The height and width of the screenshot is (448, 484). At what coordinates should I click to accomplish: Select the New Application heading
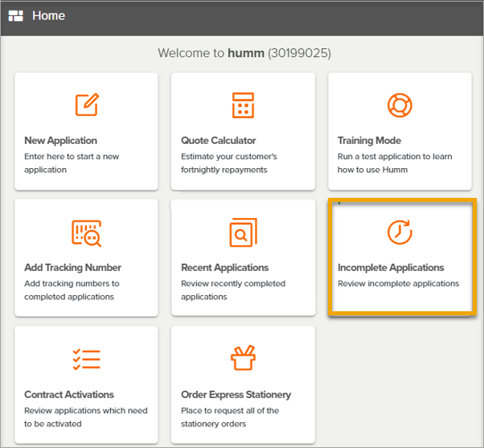pyautogui.click(x=60, y=141)
